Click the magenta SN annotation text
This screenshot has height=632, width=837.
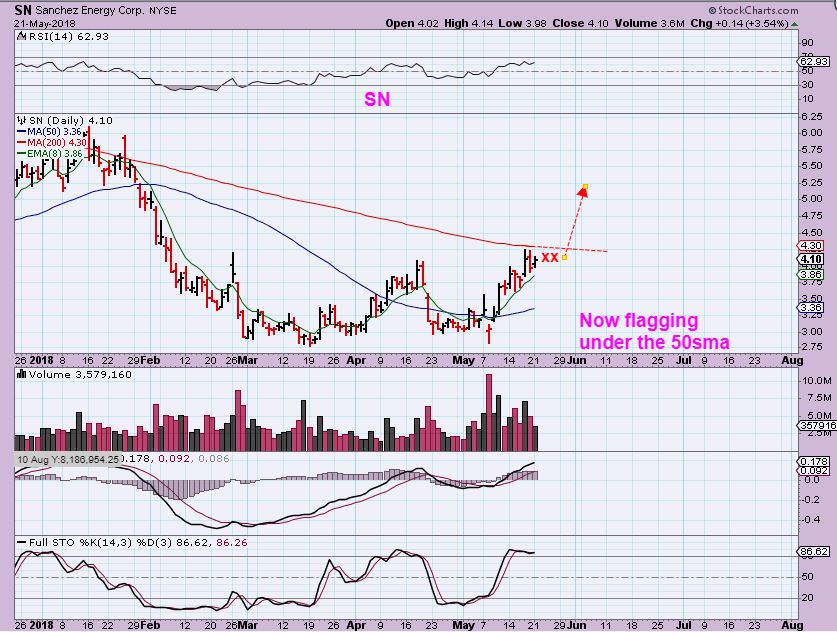377,99
